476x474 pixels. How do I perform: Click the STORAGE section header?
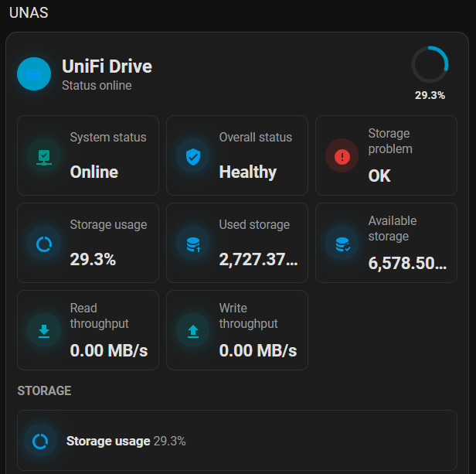click(44, 390)
